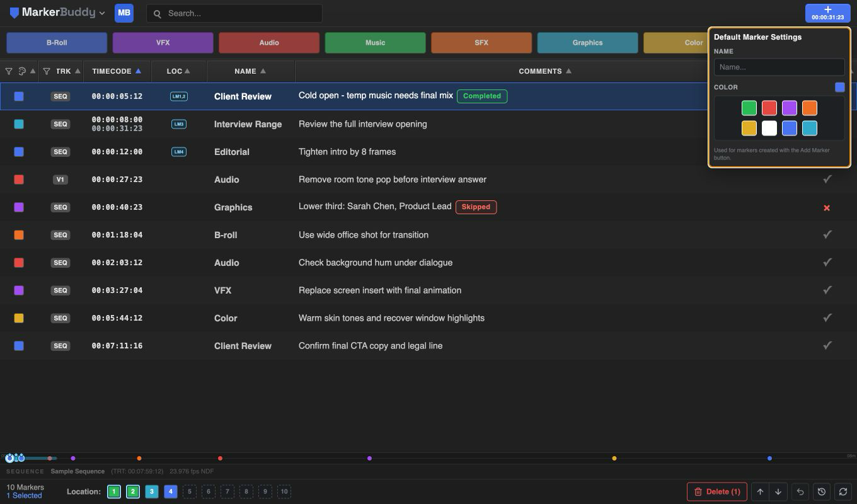Select the Graphics category tab
The image size is (857, 504).
[x=588, y=43]
